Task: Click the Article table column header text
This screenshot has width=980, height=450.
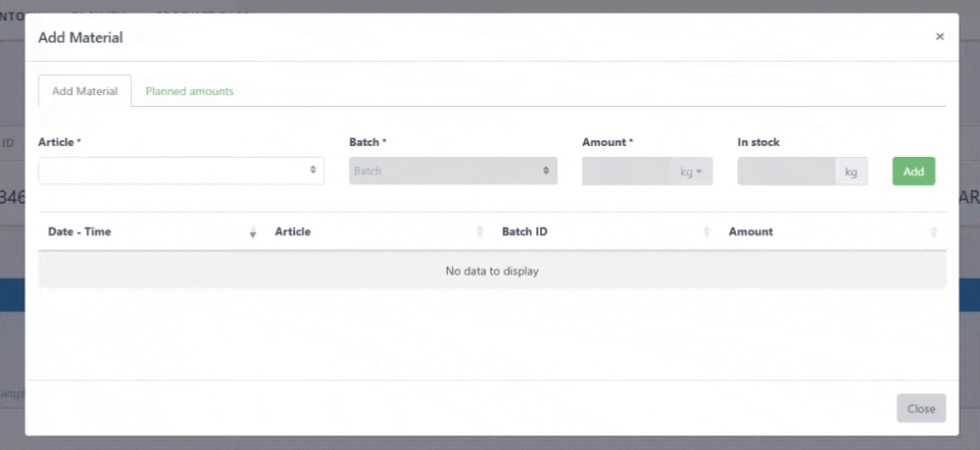Action: (x=293, y=232)
